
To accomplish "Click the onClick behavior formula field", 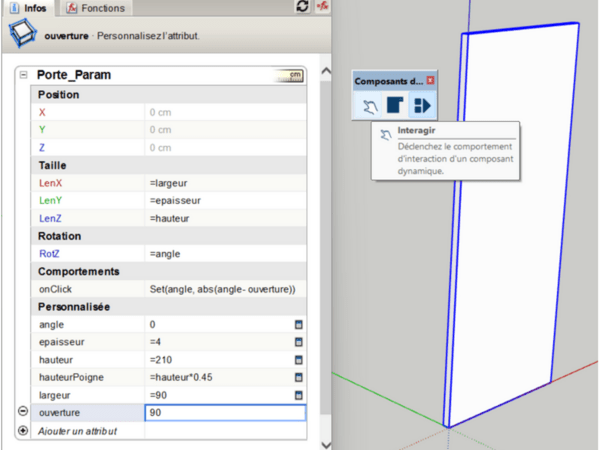I will [225, 289].
